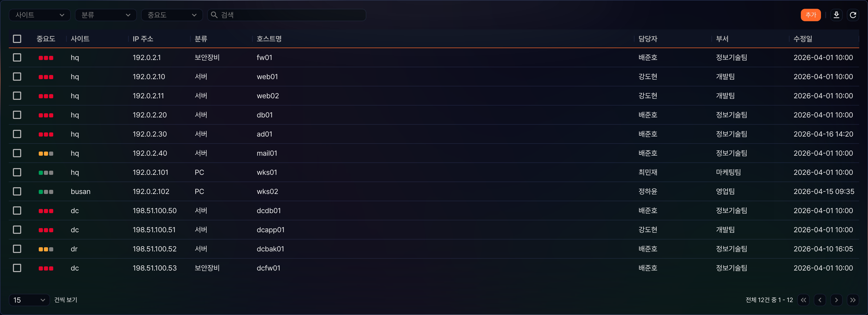
Task: Open the 15 rows-per-page dropdown
Action: pos(29,300)
